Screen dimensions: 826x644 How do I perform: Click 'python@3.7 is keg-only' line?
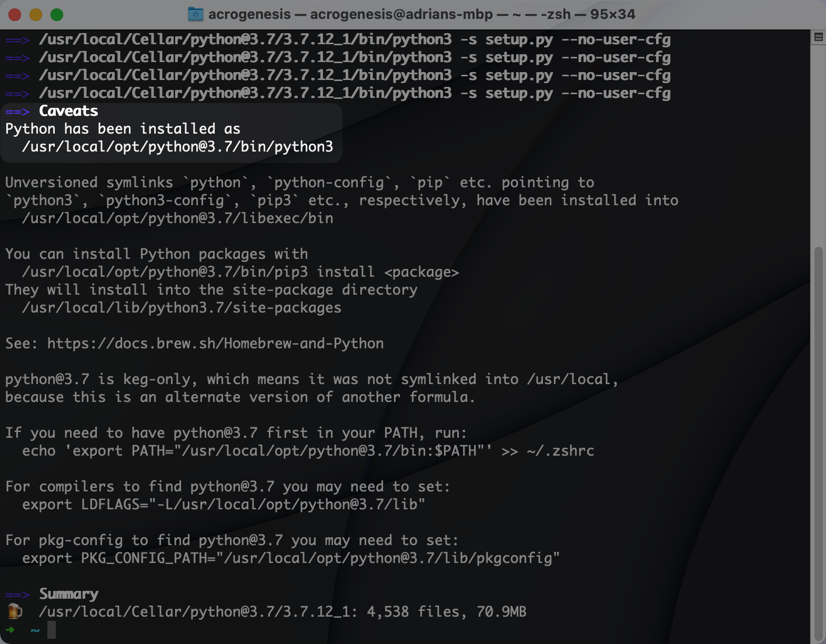click(311, 379)
